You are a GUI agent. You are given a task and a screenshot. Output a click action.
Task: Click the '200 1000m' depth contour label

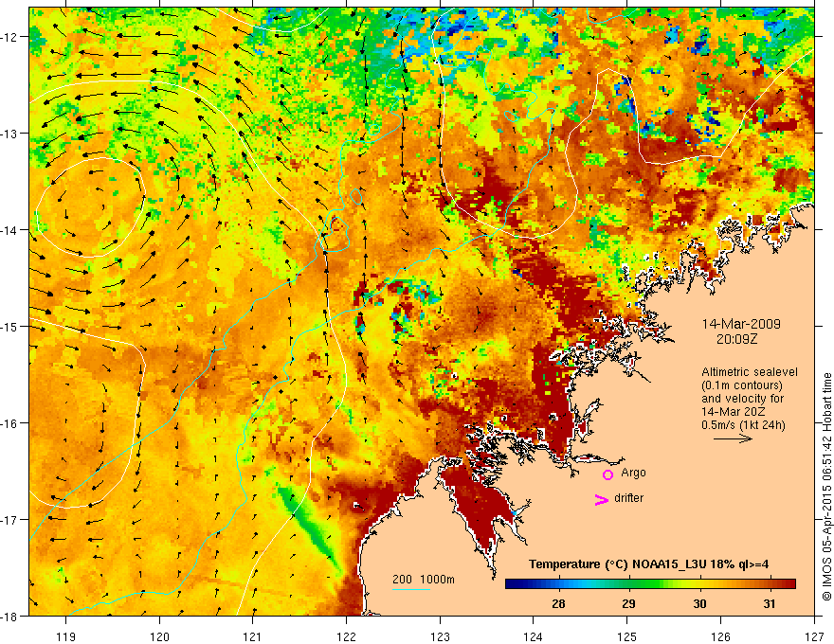(424, 580)
